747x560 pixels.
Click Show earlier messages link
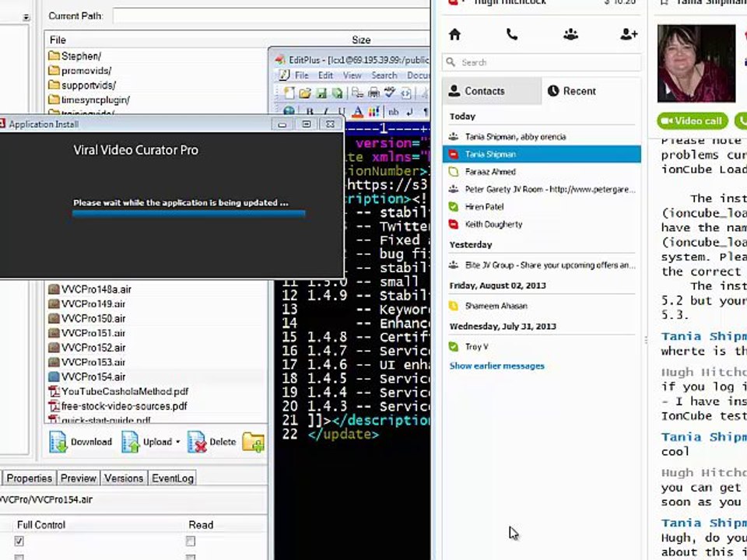pyautogui.click(x=497, y=366)
